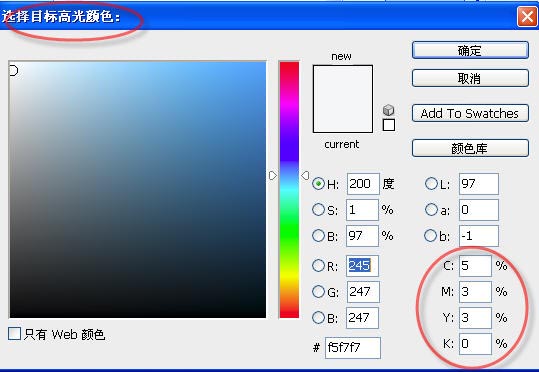Select the Lab b radio button beside -1
The height and width of the screenshot is (372, 539).
pos(430,236)
